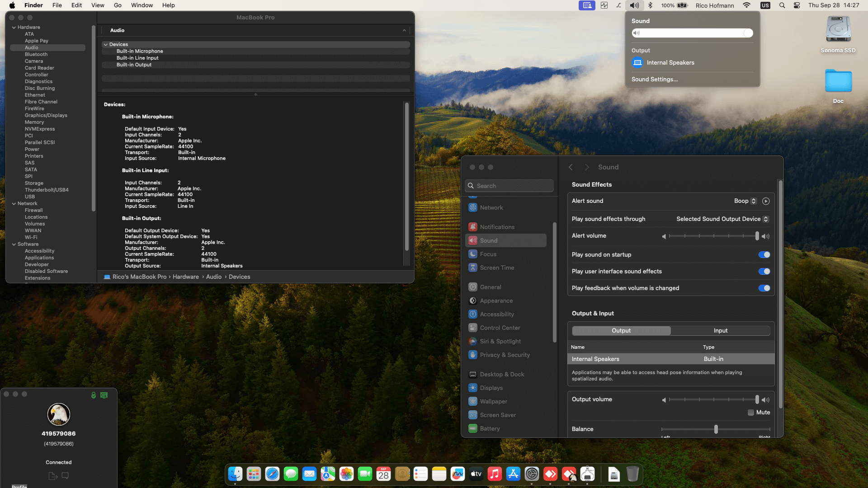The image size is (868, 488).
Task: Click Internal Speakers output icon in Sound popup
Action: point(637,63)
